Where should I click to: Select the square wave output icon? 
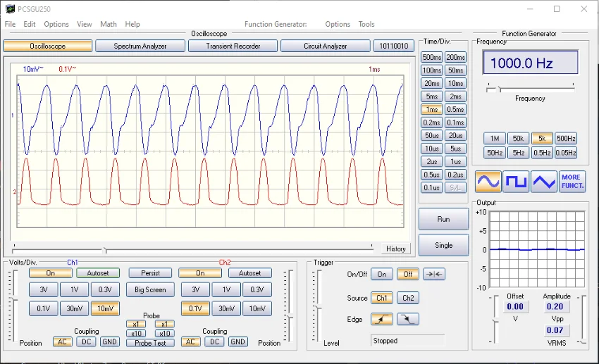point(516,182)
